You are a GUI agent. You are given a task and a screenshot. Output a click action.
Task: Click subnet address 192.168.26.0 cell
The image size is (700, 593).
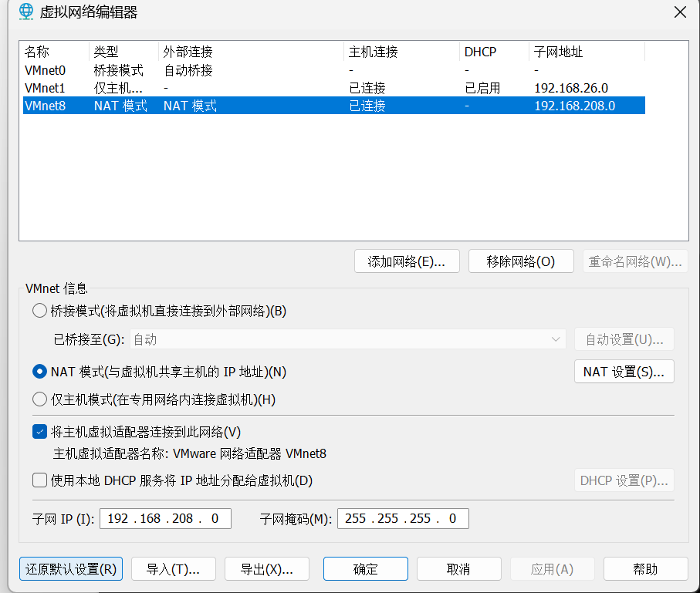(x=571, y=88)
